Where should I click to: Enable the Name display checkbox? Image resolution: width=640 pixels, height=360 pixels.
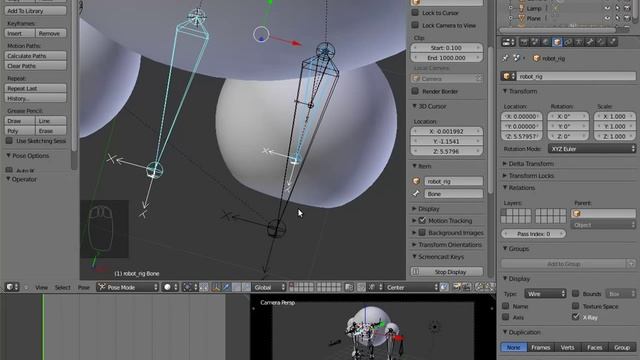coord(506,306)
